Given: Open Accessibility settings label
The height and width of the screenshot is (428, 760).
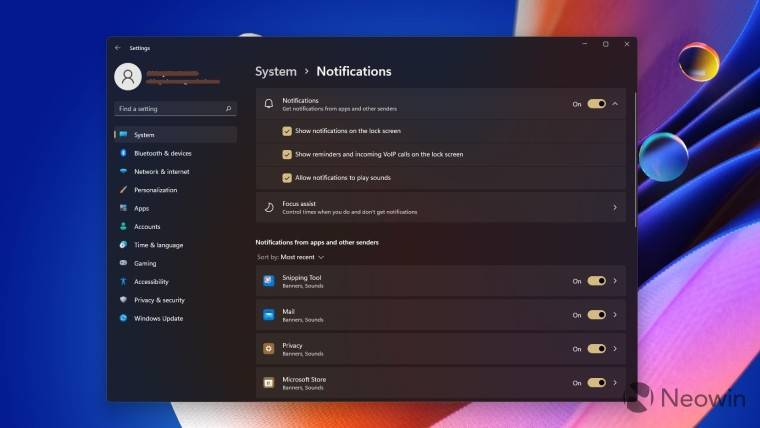Looking at the screenshot, I should click(x=151, y=282).
